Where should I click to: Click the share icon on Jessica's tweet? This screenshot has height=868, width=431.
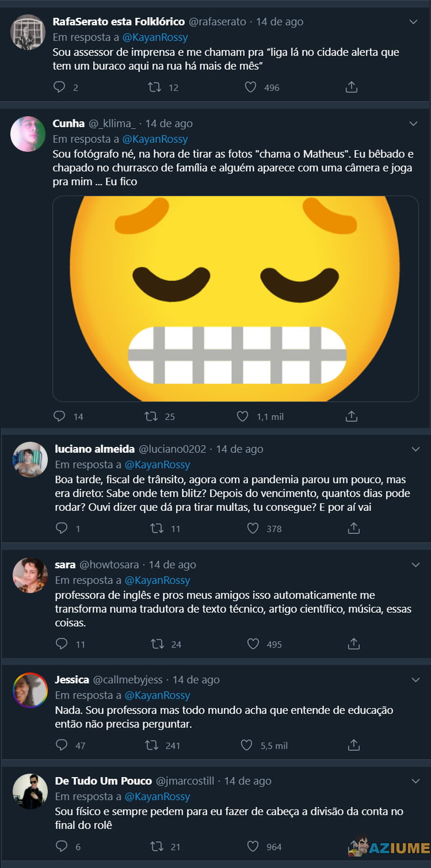tap(353, 744)
